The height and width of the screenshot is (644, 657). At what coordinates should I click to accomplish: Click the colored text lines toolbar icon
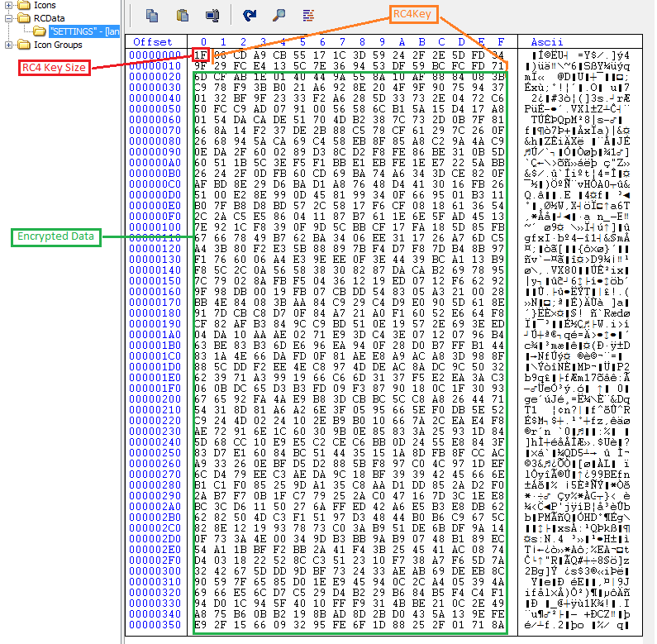pos(308,16)
